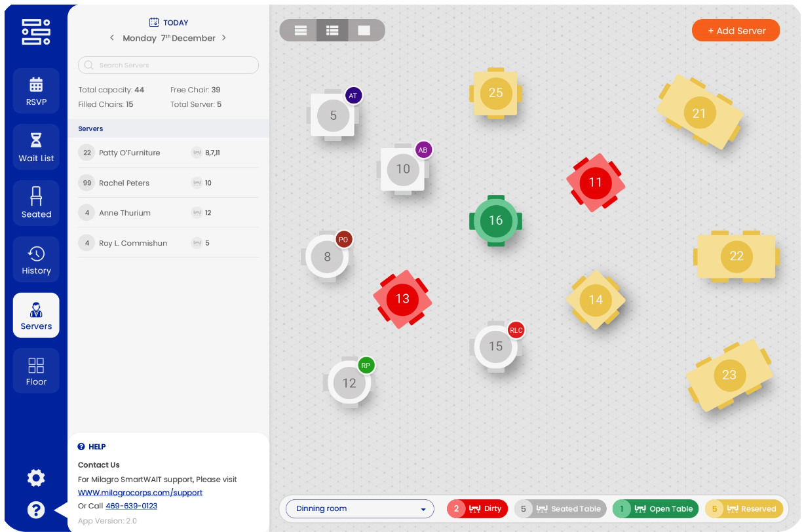Switch to the detailed list view toggle
This screenshot has height=532, width=804.
pos(332,30)
